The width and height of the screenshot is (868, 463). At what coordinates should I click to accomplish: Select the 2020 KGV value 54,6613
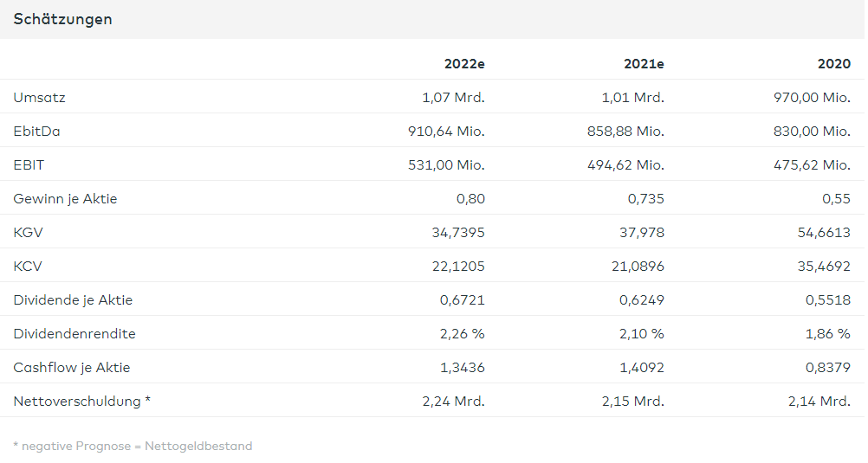click(x=821, y=233)
